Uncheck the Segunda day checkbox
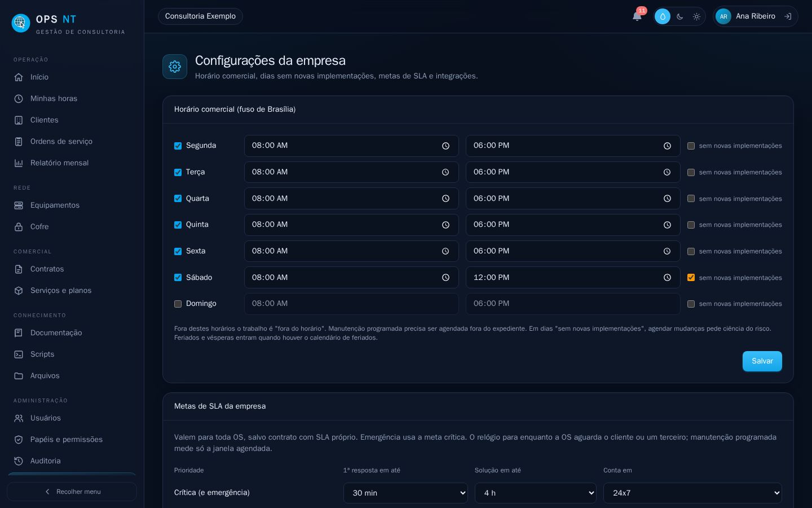This screenshot has height=508, width=812. point(178,146)
